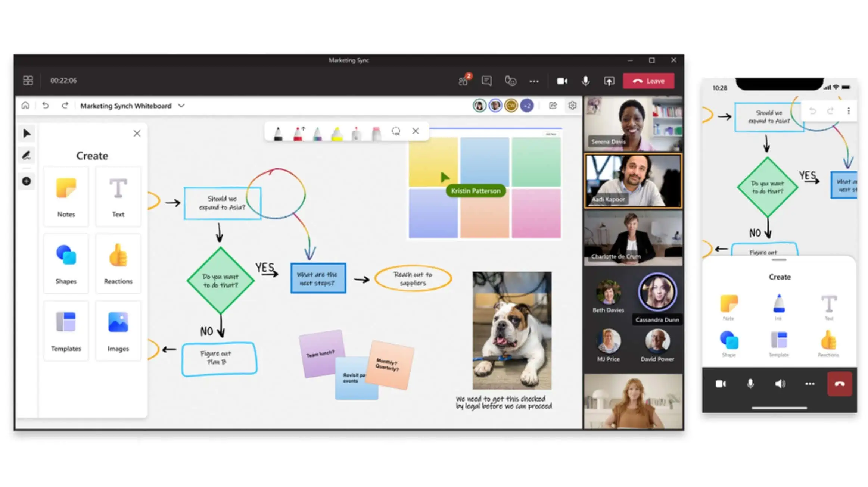The height and width of the screenshot is (487, 868).
Task: Click Share screen button in meeting controls
Action: pos(609,81)
